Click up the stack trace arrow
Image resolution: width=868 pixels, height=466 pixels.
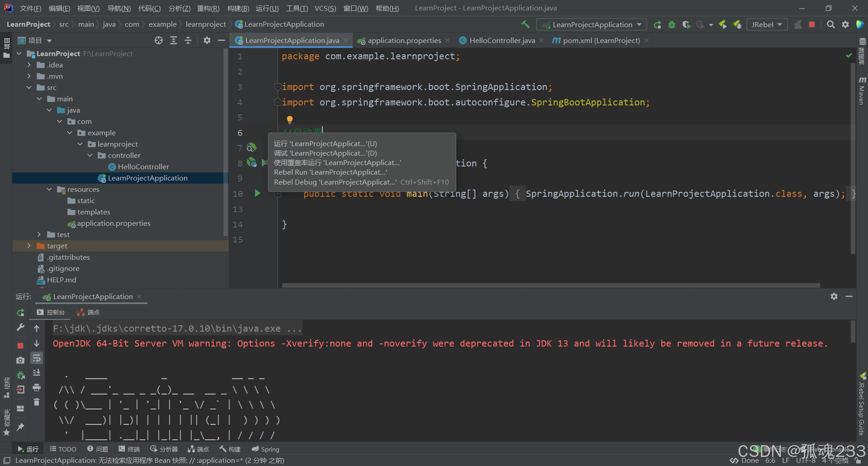[x=37, y=328]
